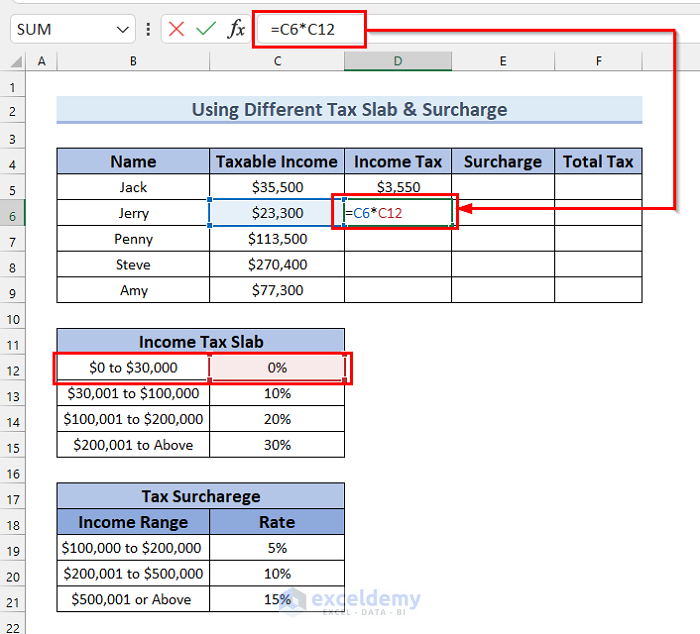
Task: Cancel the formula entry with the X icon
Action: tap(176, 29)
